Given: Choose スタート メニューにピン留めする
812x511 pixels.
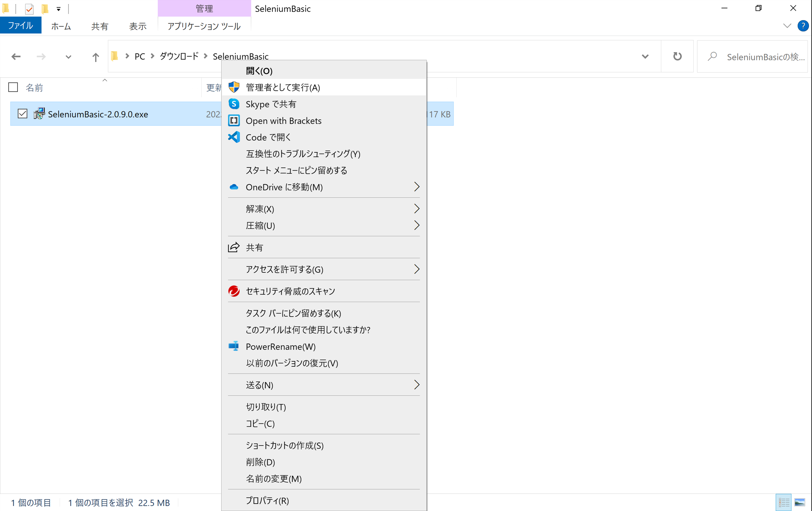Looking at the screenshot, I should click(x=324, y=170).
